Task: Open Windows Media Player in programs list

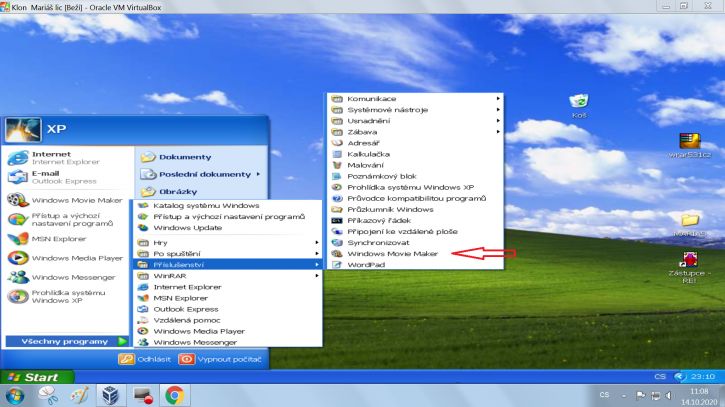Action: pyautogui.click(x=227, y=331)
